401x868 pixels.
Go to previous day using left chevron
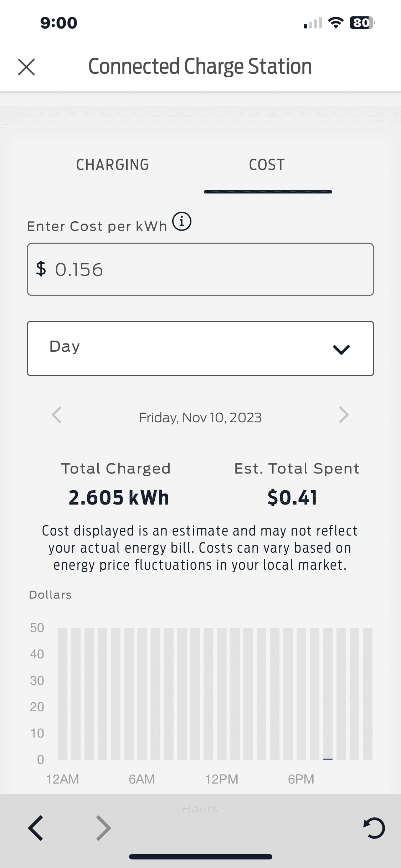(x=57, y=415)
